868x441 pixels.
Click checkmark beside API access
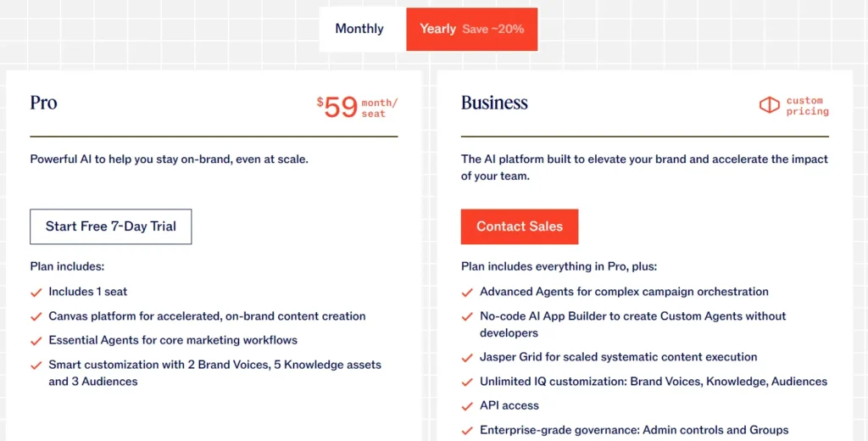(467, 406)
